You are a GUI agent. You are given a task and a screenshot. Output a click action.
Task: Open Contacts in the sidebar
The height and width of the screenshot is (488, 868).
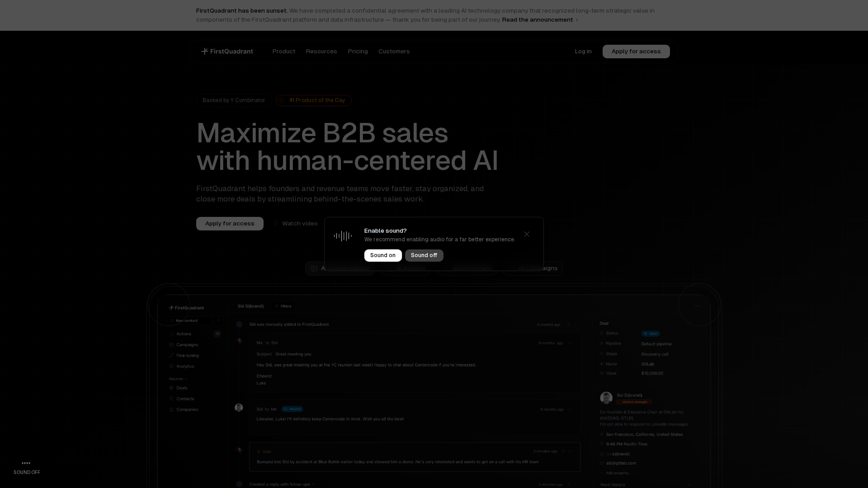pos(172,399)
